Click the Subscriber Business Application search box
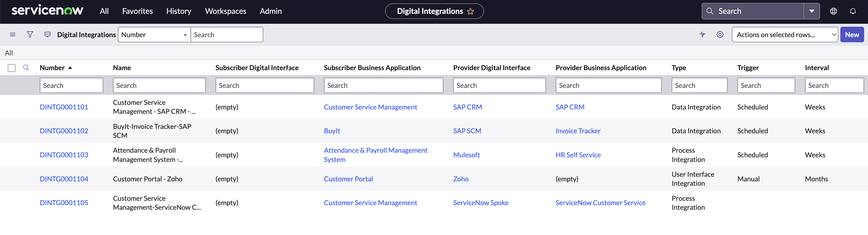The width and height of the screenshot is (868, 235). click(x=384, y=85)
